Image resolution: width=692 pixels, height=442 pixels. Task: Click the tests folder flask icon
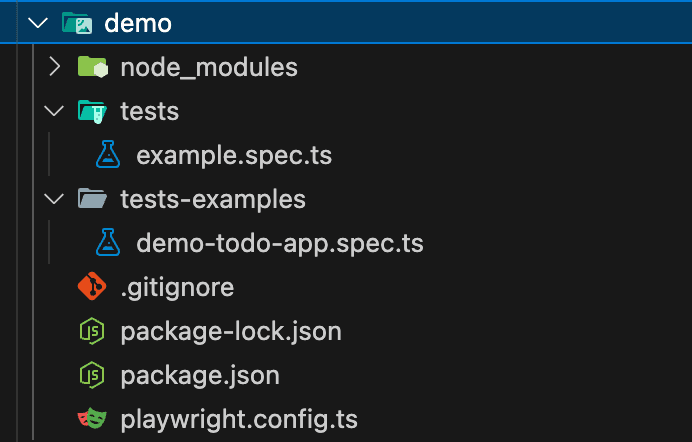pyautogui.click(x=92, y=111)
